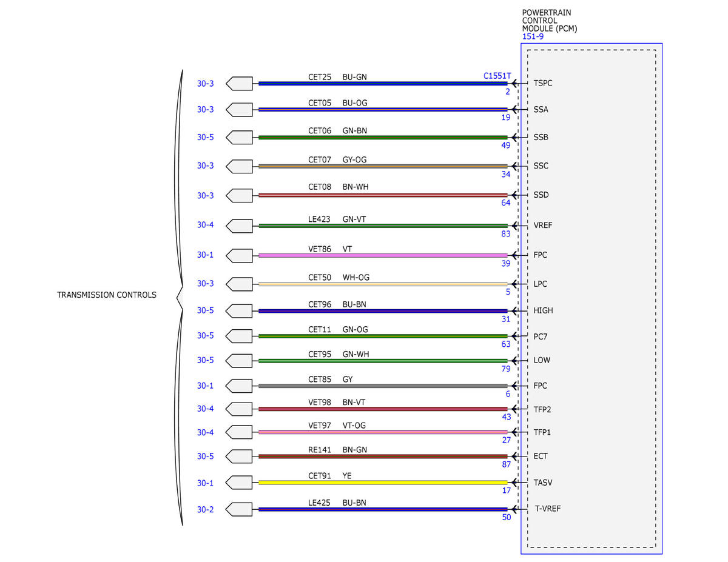Screen dimensions: 728x562
Task: Click the LPC pin label
Action: pyautogui.click(x=541, y=284)
